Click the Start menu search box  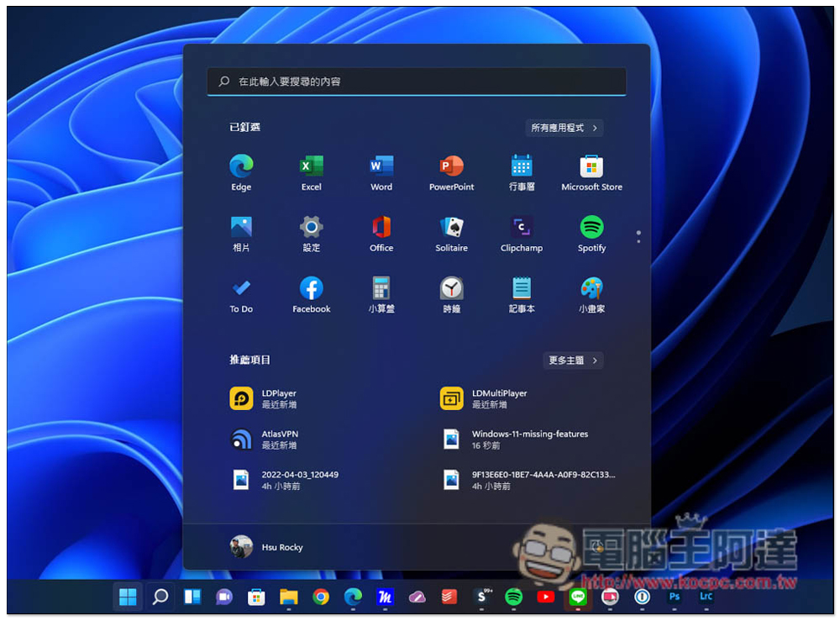(416, 82)
